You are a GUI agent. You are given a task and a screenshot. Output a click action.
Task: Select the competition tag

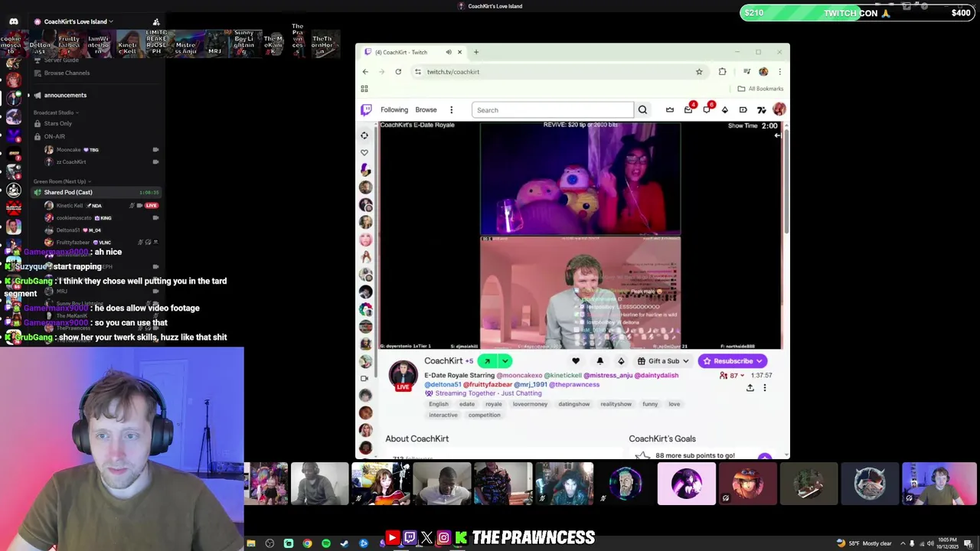[484, 415]
